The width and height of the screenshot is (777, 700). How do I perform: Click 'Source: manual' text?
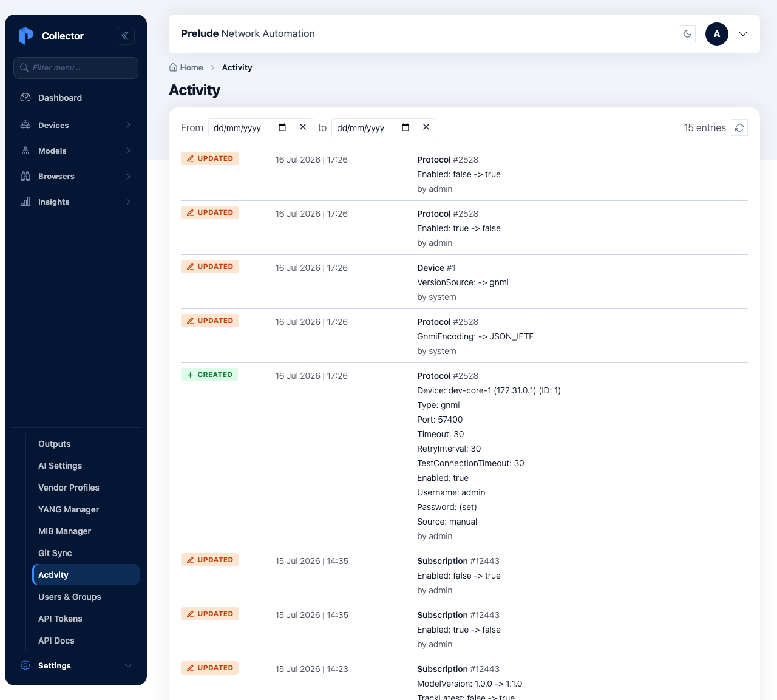click(x=447, y=522)
